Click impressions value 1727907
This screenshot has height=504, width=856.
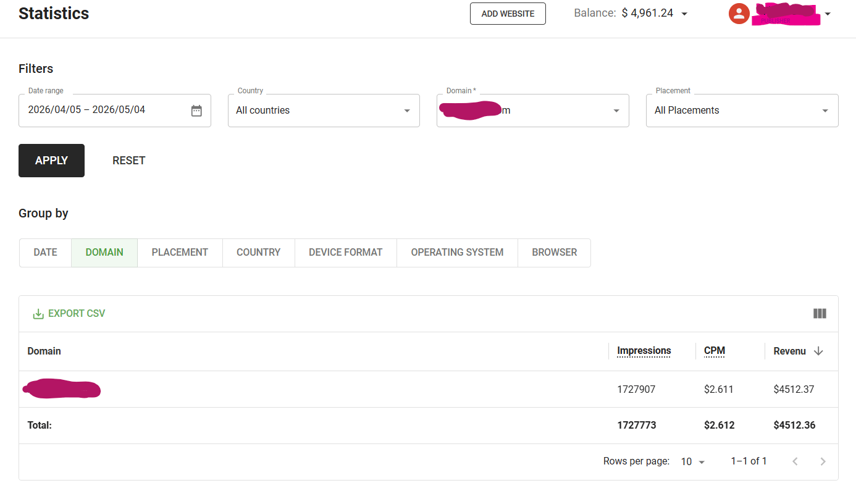636,389
